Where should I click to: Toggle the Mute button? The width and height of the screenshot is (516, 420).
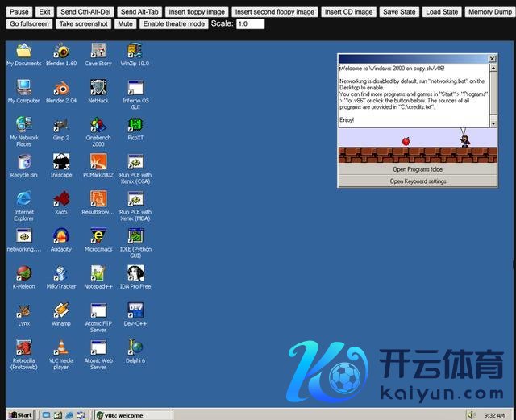point(125,24)
